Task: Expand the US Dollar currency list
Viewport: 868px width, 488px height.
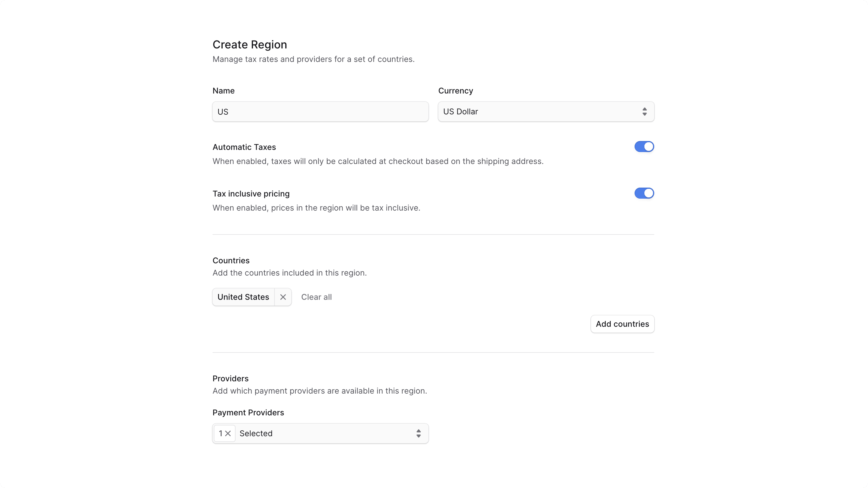Action: [x=546, y=112]
